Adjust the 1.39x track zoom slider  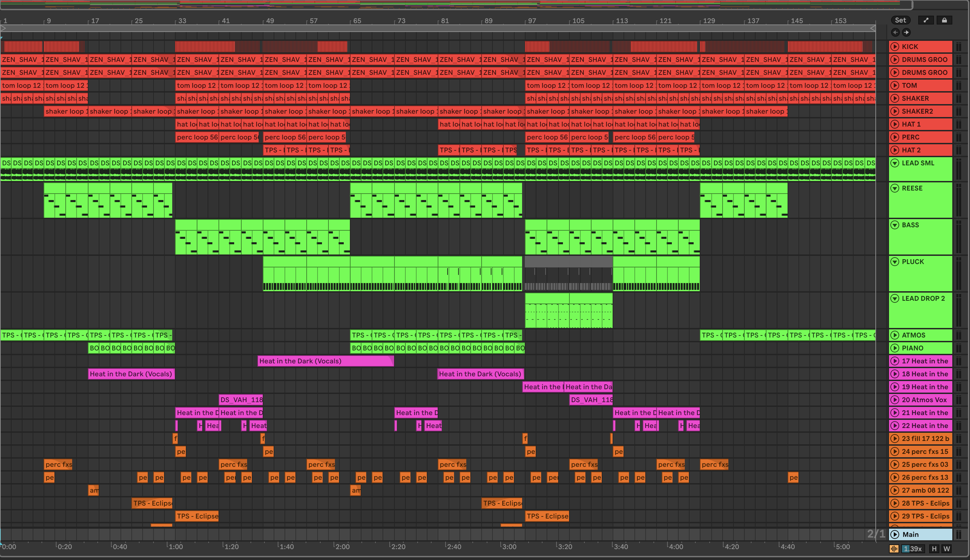click(913, 549)
